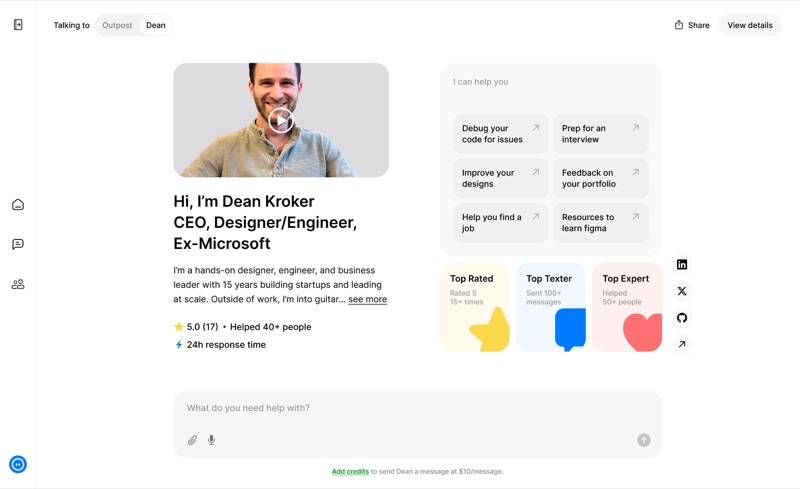Open the home icon in the sidebar

click(18, 205)
